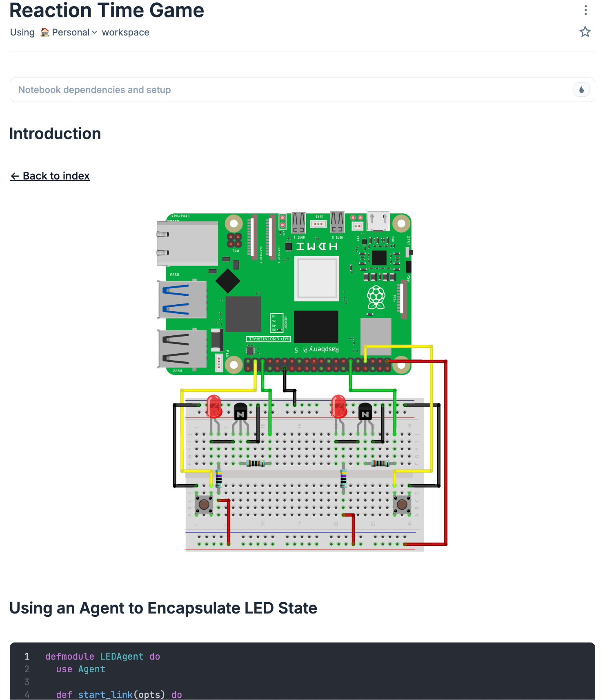The width and height of the screenshot is (605, 700).
Task: Open the three-dot notebook options menu
Action: point(585,10)
